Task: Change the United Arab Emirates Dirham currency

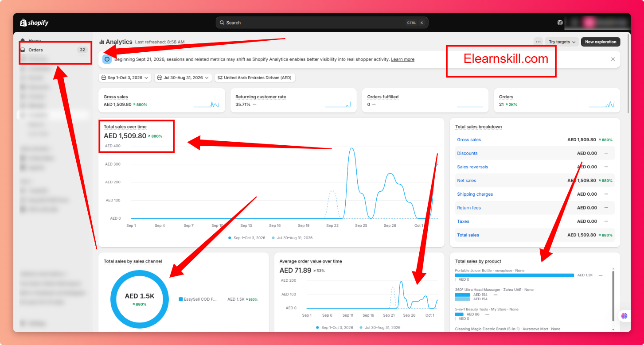Action: [255, 78]
